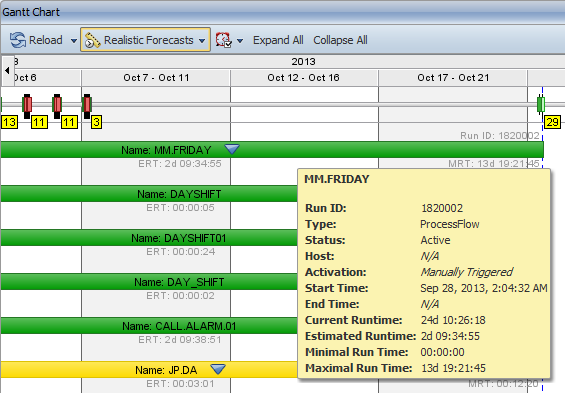565x393 pixels.
Task: Click red marker above label 13
Action: click(27, 106)
